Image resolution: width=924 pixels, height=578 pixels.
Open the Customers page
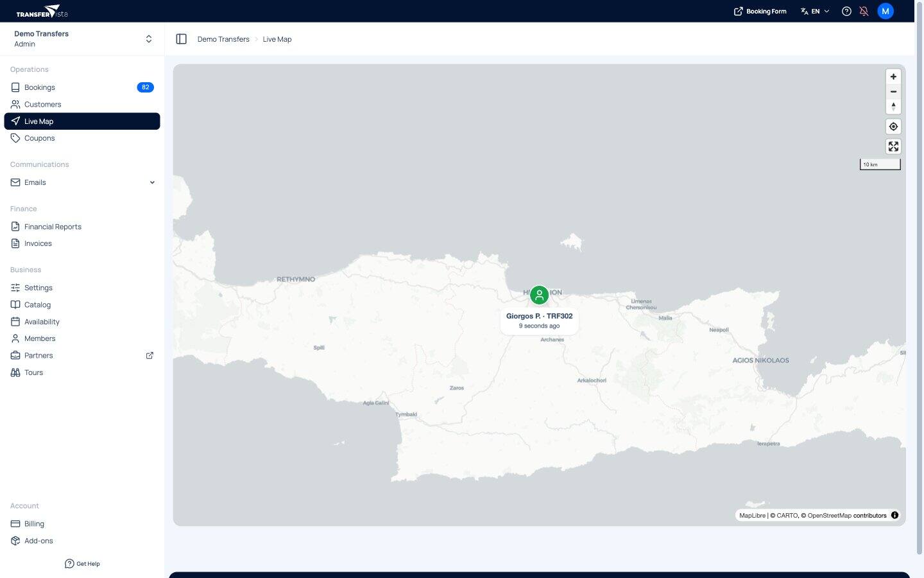tap(82, 104)
